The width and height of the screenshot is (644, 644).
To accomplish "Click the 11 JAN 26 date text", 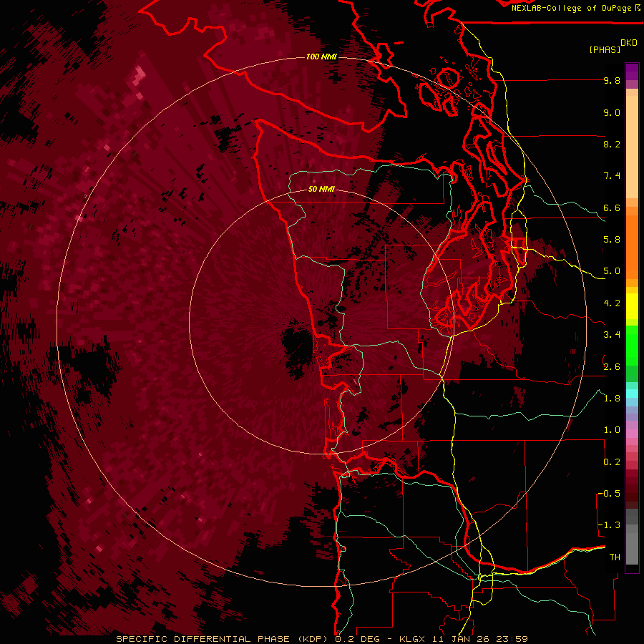I will (x=462, y=639).
